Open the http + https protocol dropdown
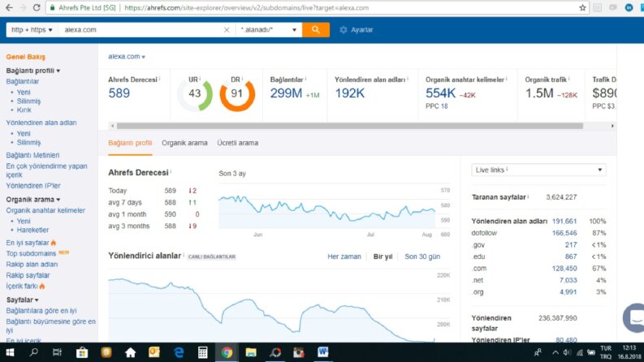The height and width of the screenshot is (362, 644). pos(32,29)
